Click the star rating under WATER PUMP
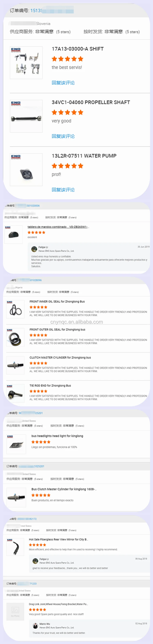The height and width of the screenshot is (644, 153). (x=67, y=166)
